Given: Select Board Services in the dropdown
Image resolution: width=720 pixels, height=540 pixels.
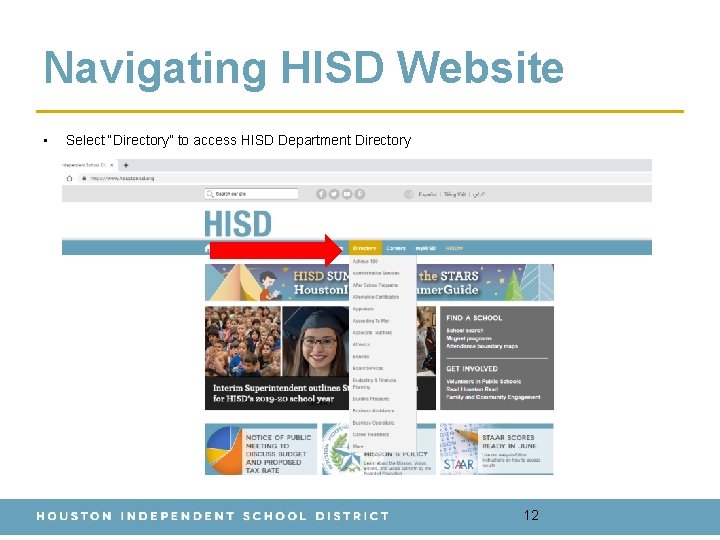Looking at the screenshot, I should (x=368, y=368).
